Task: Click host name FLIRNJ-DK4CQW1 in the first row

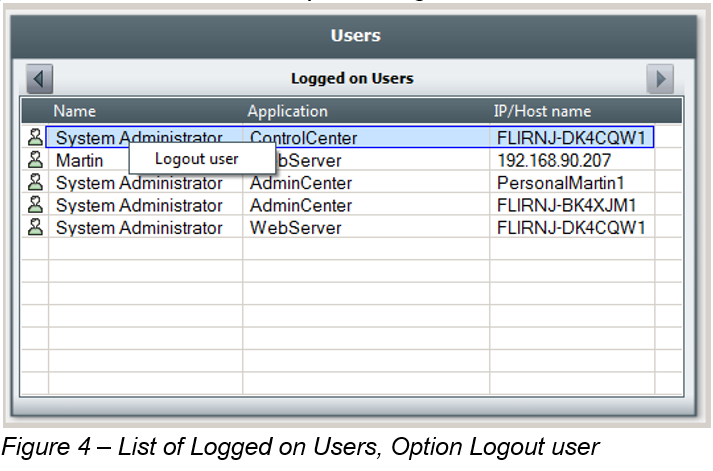Action: coord(570,137)
